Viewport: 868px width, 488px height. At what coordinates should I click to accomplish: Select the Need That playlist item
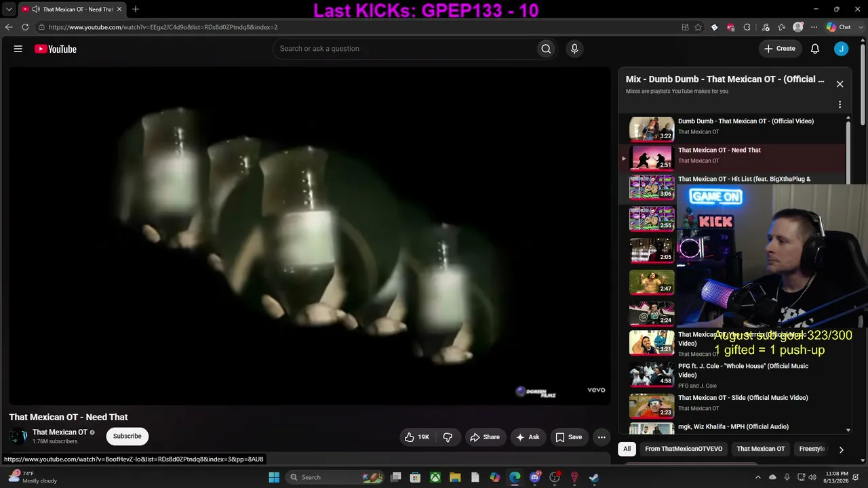(734, 158)
